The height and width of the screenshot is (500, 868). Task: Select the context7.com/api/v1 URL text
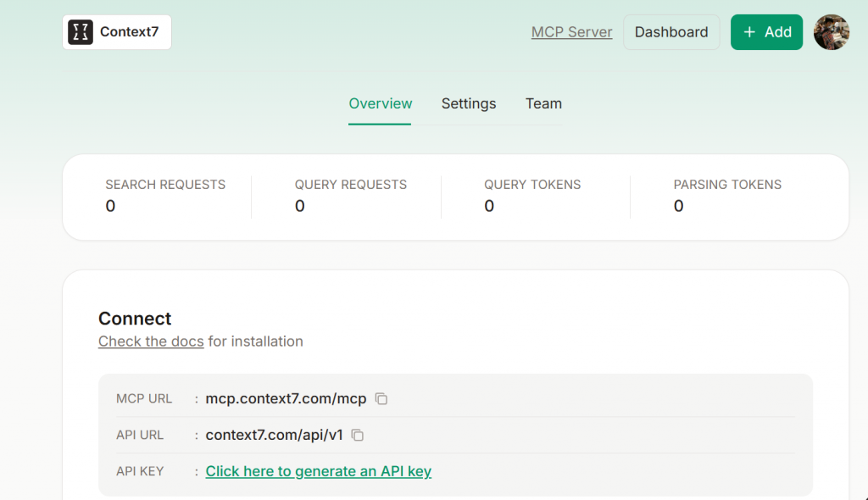tap(275, 436)
